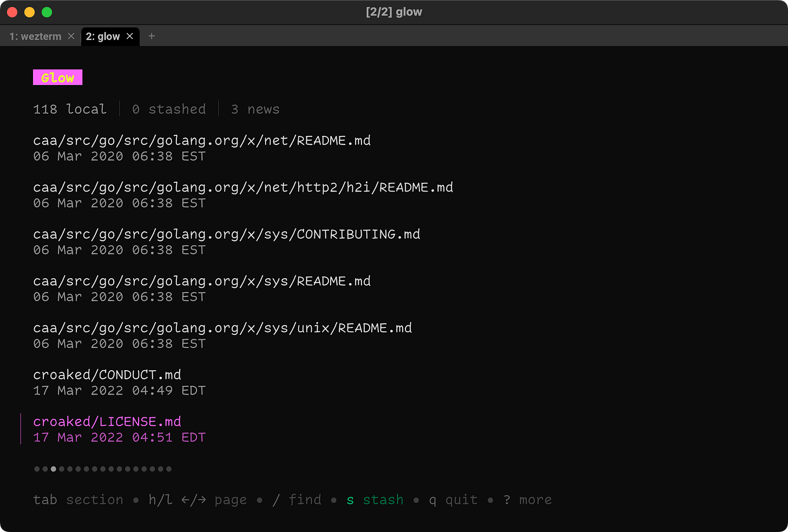Close the wezterm tab
Image resolution: width=788 pixels, height=532 pixels.
click(71, 36)
